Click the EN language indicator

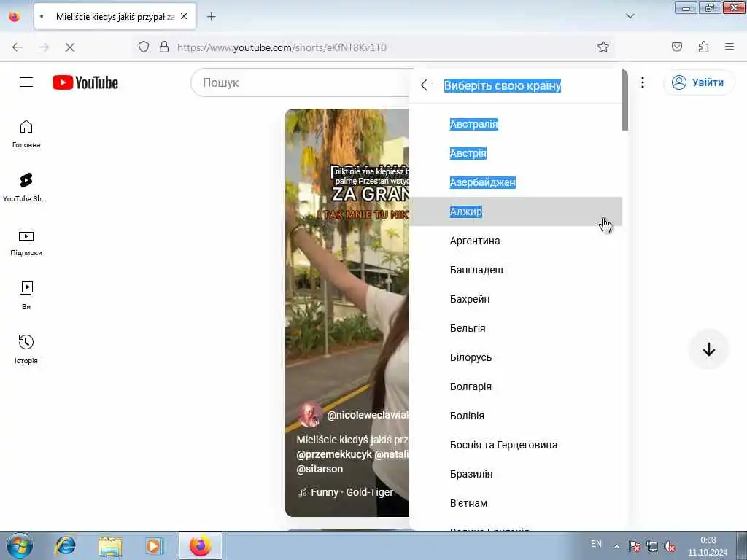tap(596, 544)
